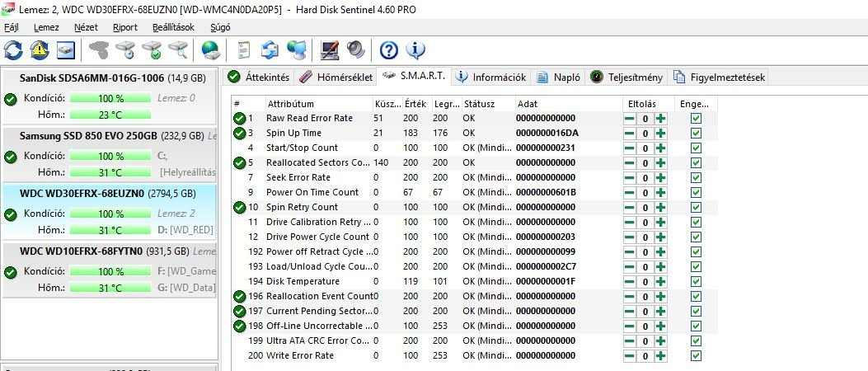
Task: Click the globe with disk toolbar icon
Action: [x=211, y=50]
